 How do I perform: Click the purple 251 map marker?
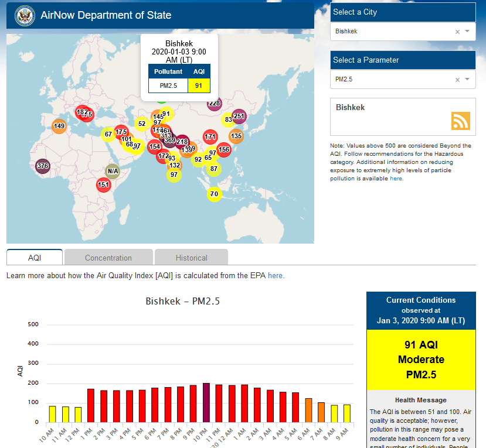(239, 117)
